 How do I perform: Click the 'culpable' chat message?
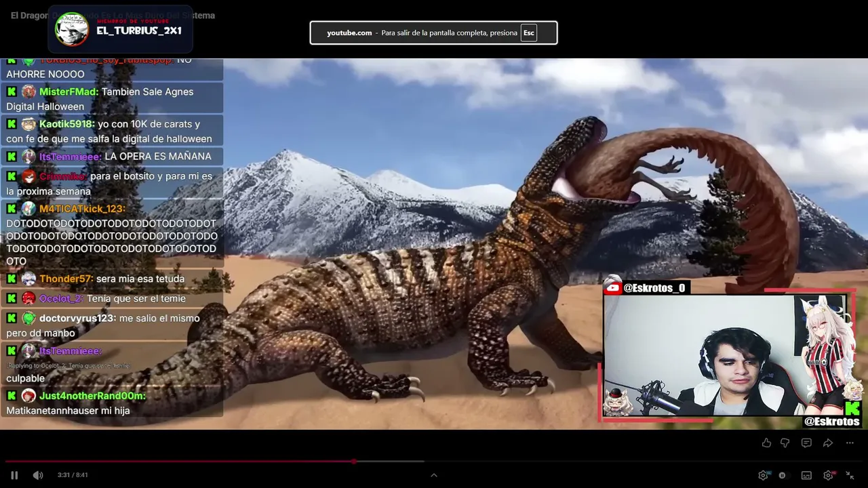[x=25, y=378]
